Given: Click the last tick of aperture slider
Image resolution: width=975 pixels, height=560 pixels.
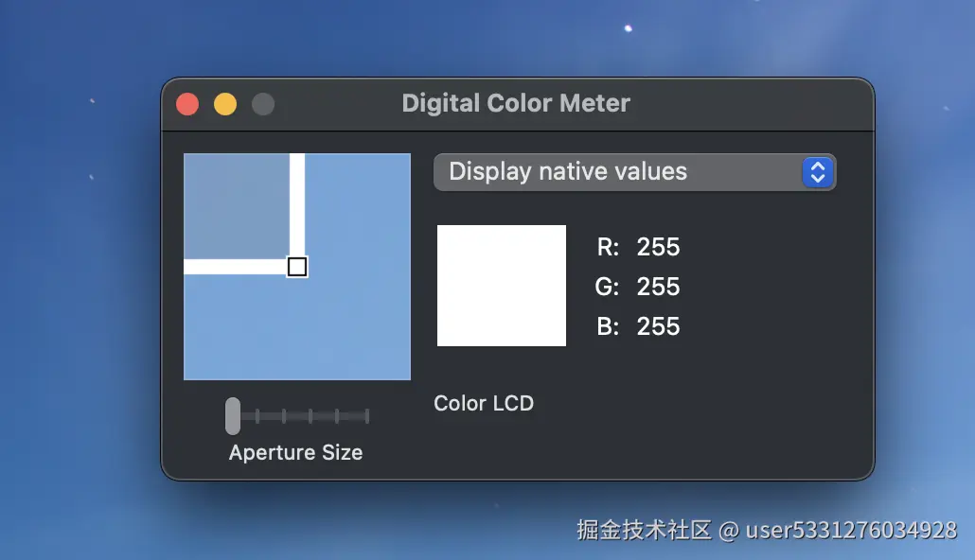Looking at the screenshot, I should point(367,416).
